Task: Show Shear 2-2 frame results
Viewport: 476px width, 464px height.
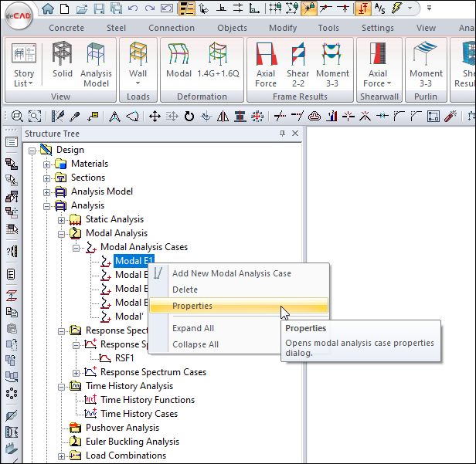Action: (299, 64)
